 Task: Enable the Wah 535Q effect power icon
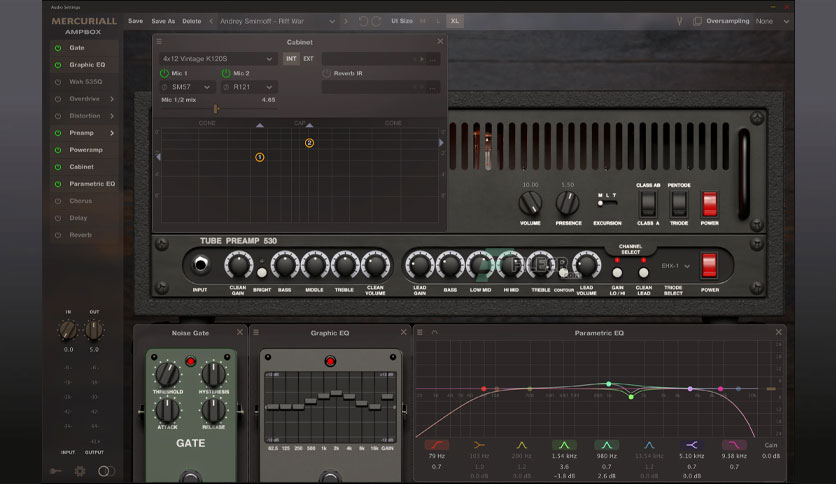[x=58, y=82]
